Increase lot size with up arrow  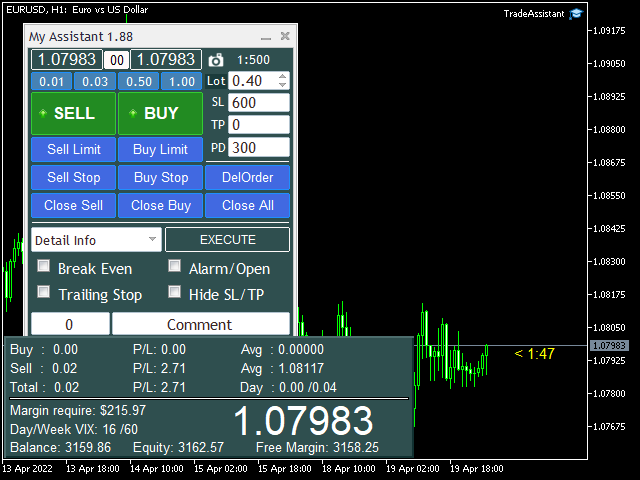click(282, 76)
